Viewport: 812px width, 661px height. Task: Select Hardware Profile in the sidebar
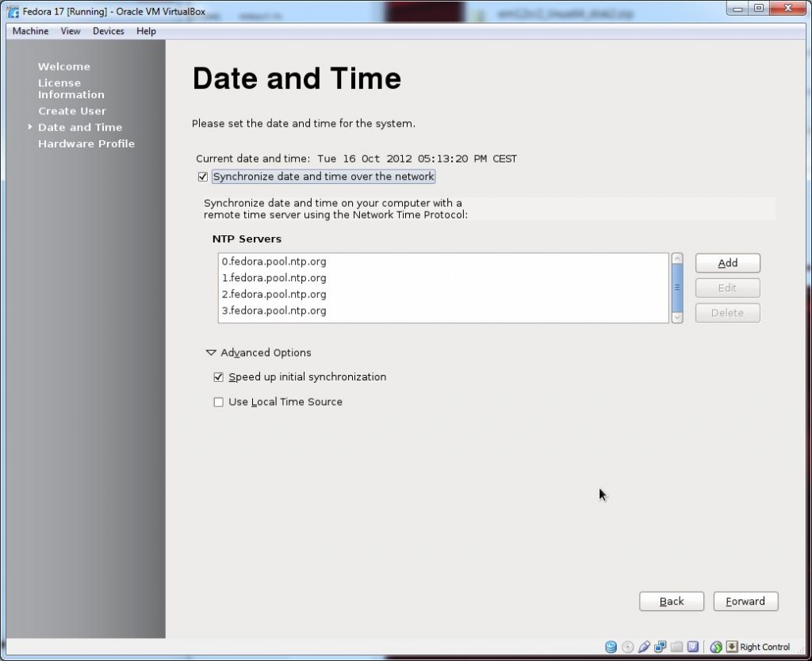[86, 143]
